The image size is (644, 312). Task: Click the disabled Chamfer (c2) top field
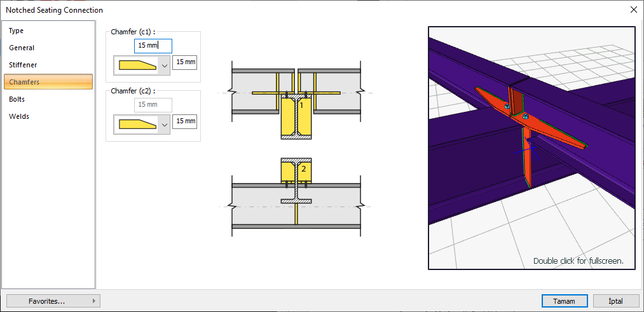pyautogui.click(x=153, y=104)
